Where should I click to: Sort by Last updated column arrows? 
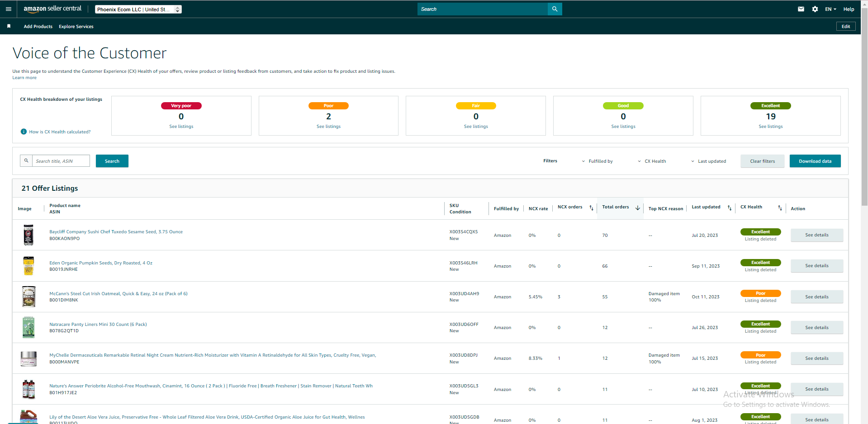click(730, 208)
